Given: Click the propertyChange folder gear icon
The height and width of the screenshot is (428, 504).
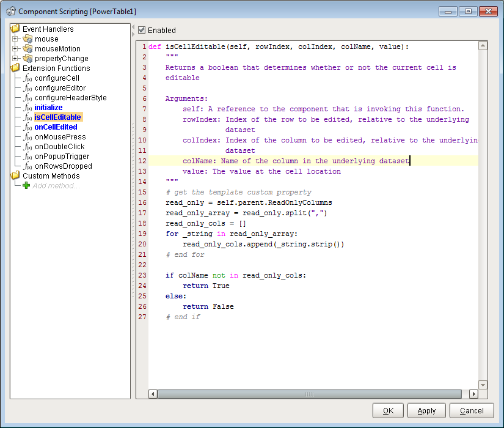Looking at the screenshot, I should pos(27,58).
